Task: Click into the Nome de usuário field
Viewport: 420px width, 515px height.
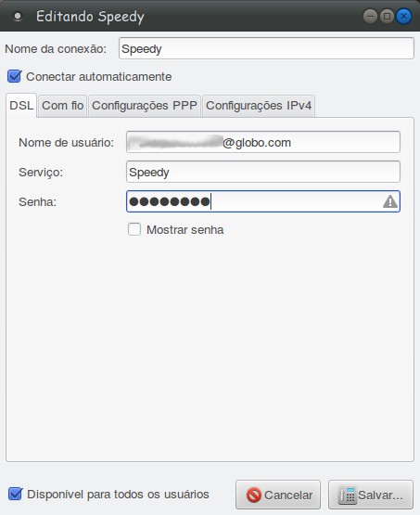Action: pyautogui.click(x=263, y=142)
